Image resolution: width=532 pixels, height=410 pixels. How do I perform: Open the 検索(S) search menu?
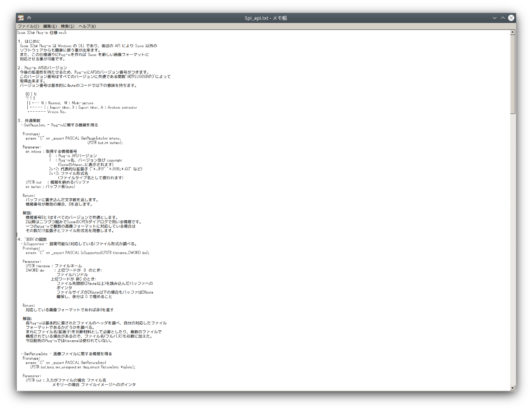coord(68,26)
